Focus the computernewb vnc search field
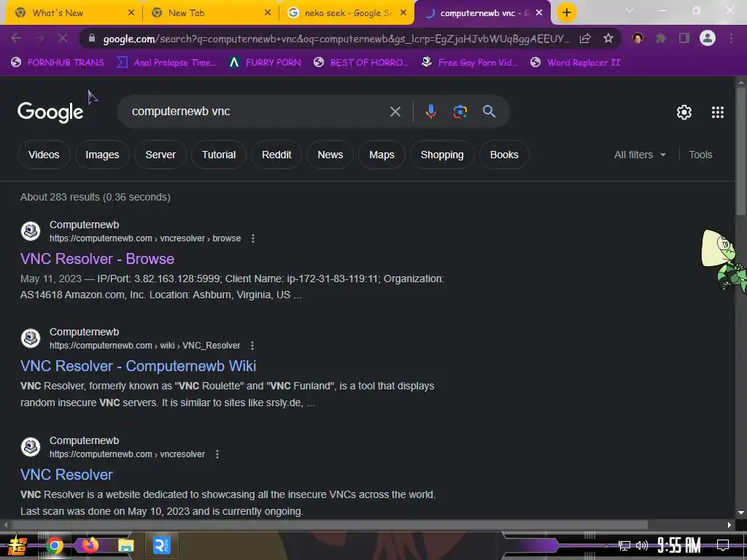 258,112
